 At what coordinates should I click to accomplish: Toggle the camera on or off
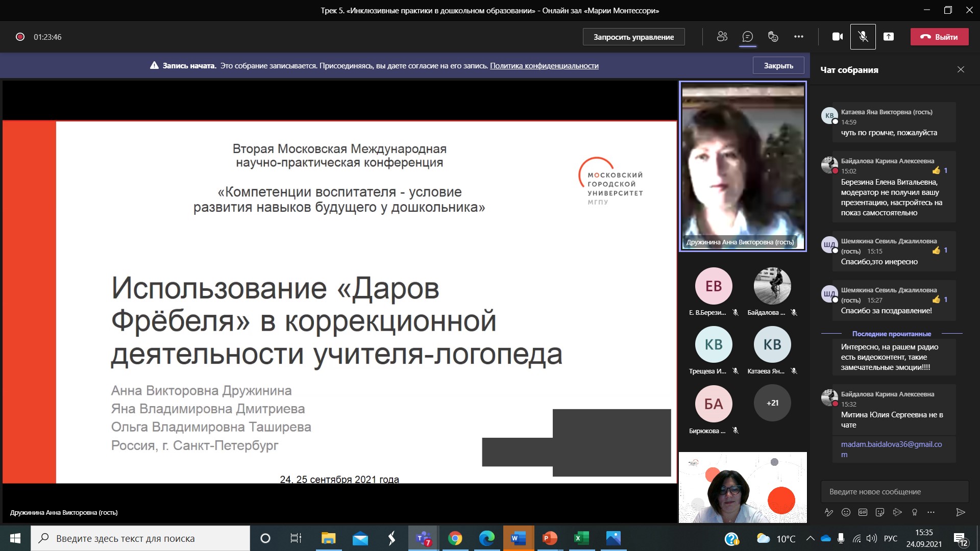coord(837,37)
